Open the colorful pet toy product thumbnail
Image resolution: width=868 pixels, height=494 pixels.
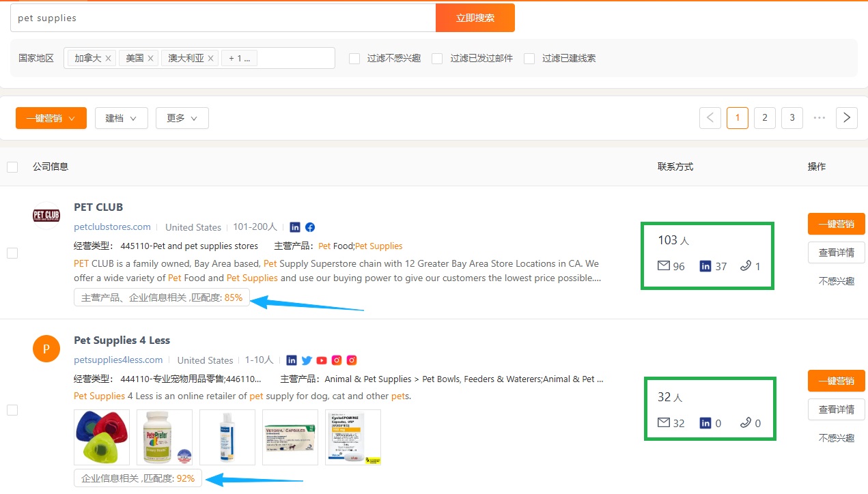(x=102, y=437)
